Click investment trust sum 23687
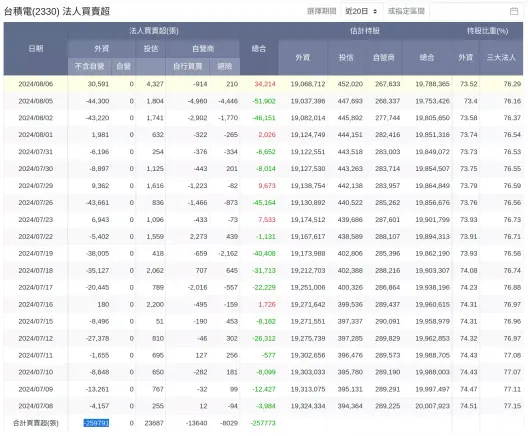The image size is (528, 436). tap(154, 423)
